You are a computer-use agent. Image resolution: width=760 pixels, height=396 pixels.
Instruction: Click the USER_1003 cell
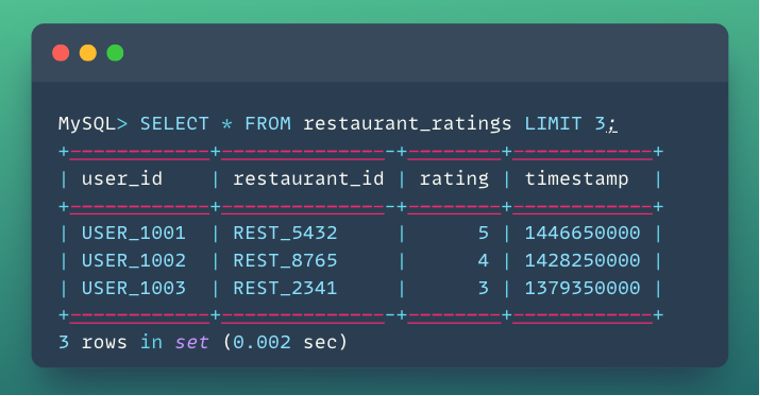tap(134, 288)
